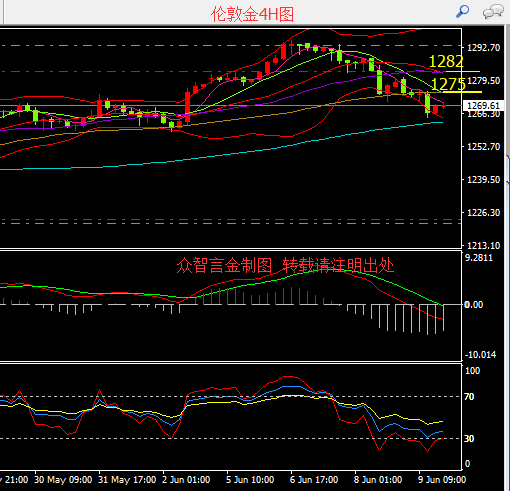Click the RSI 70 level label
Screen dimensions: 510x491
[469, 397]
